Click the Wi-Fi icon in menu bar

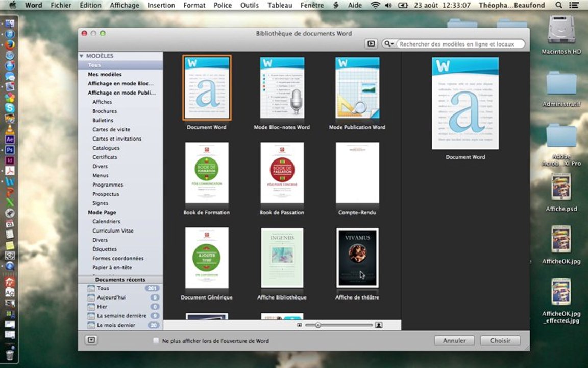375,5
